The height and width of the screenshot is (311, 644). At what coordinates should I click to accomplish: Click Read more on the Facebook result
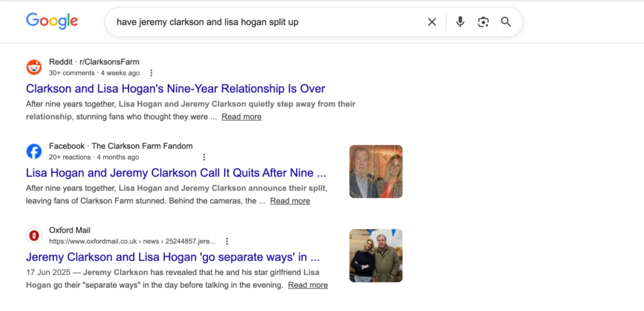[x=290, y=201]
